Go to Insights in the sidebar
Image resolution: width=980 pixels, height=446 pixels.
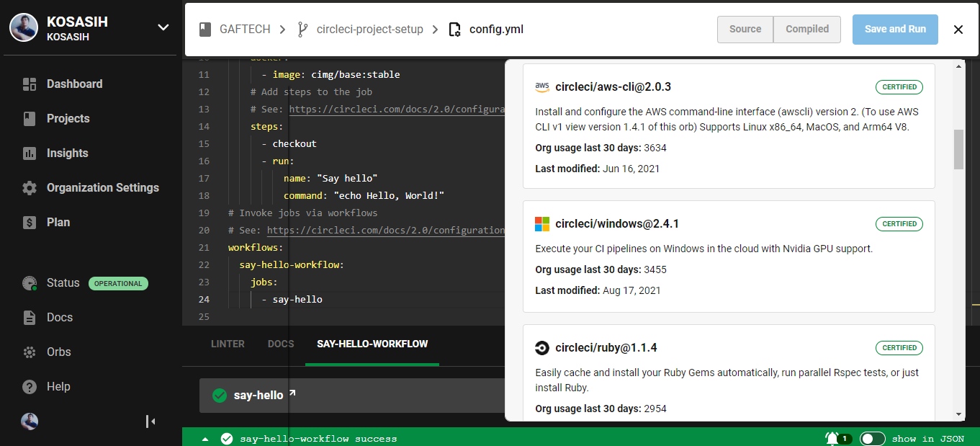click(x=68, y=153)
